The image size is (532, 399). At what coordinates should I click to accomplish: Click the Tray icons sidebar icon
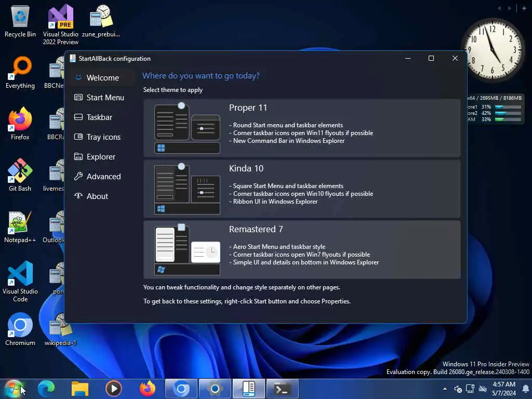click(78, 137)
